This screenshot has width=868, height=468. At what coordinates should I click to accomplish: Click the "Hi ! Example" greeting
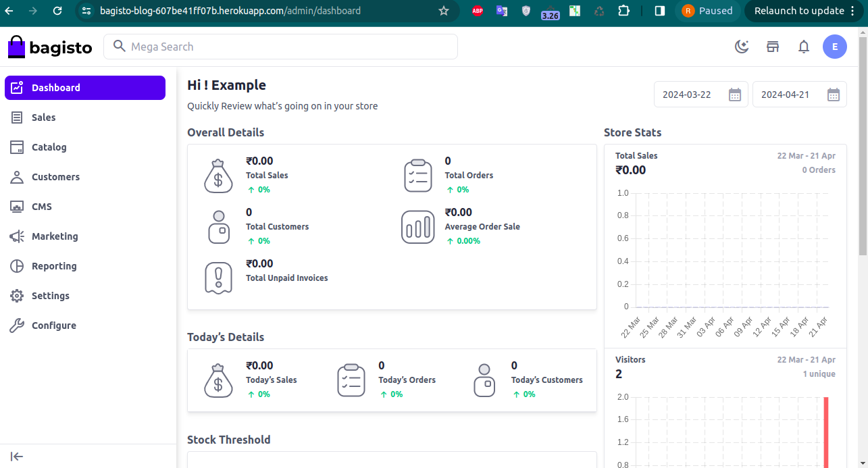click(226, 85)
